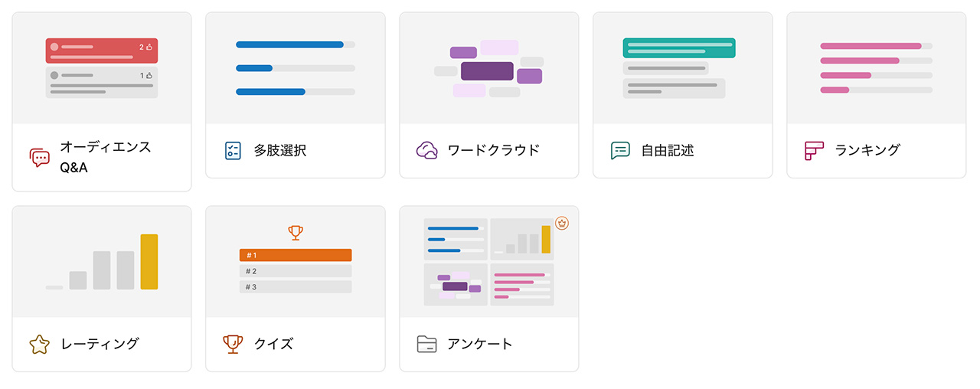Viewport: 980px width, 389px height.
Task: Click the rating star icon
Action: click(39, 344)
